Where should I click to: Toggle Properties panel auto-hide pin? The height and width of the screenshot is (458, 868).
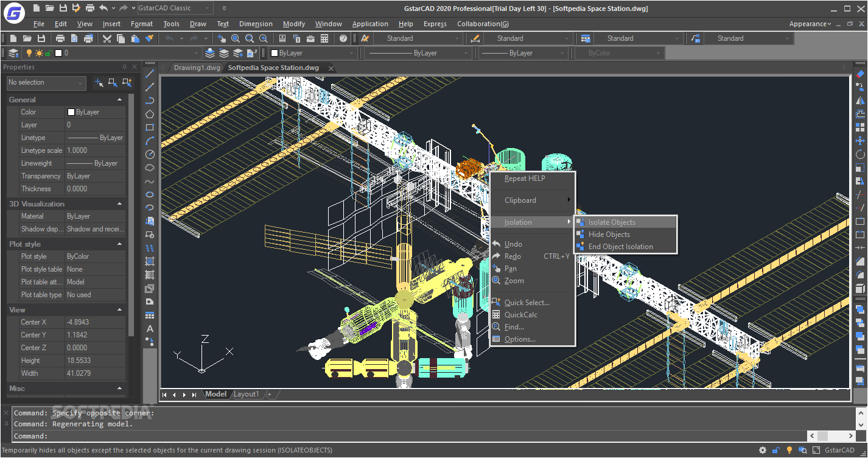pos(125,67)
